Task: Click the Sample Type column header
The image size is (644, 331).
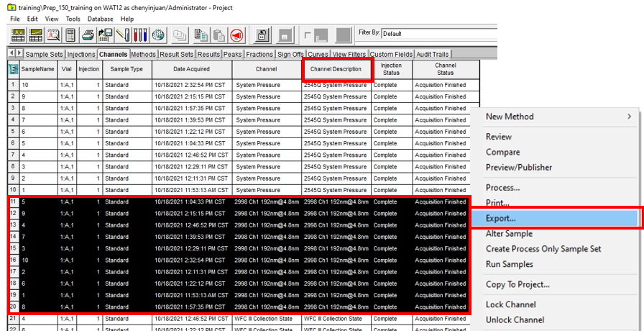Action: (x=127, y=70)
